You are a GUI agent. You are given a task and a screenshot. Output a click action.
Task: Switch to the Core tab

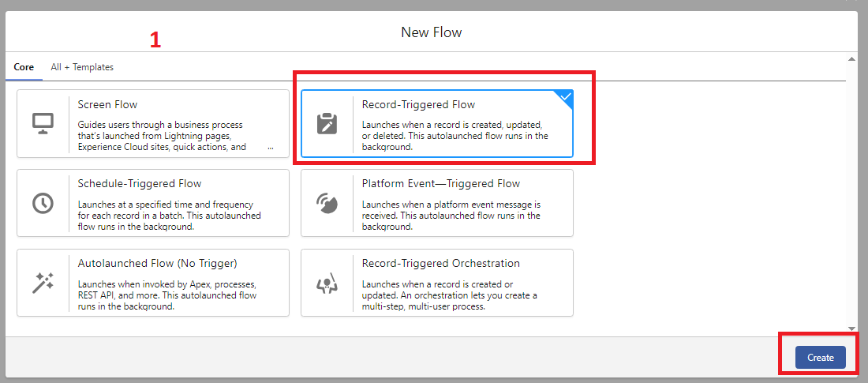[x=24, y=67]
